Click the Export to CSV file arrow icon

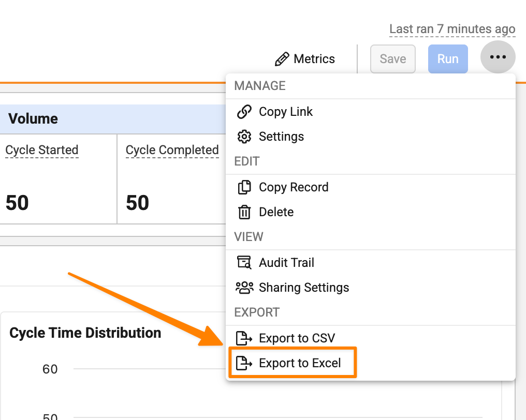pyautogui.click(x=244, y=338)
